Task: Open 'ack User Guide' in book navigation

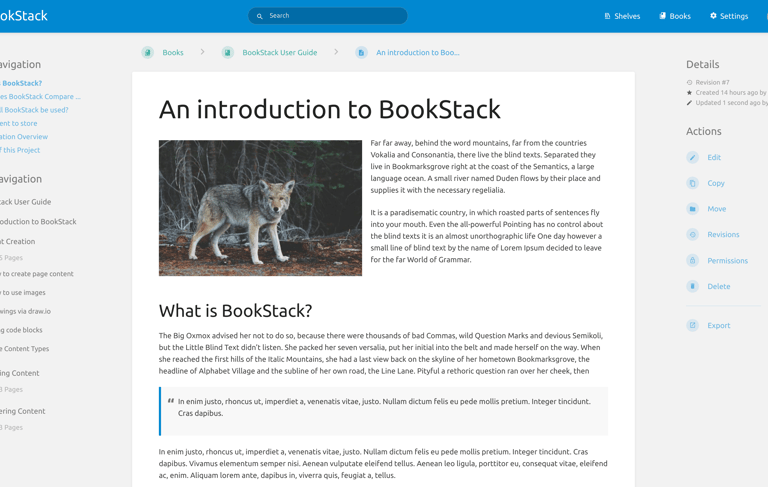Action: click(x=25, y=202)
